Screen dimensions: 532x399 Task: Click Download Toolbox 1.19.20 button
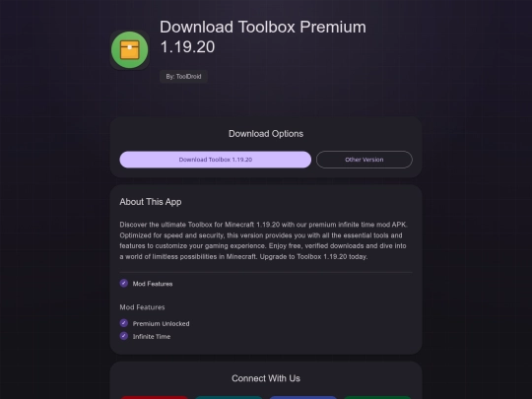tap(216, 160)
